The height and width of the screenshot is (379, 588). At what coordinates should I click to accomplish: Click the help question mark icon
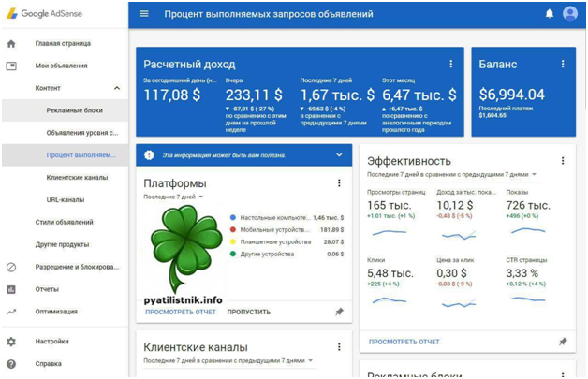pyautogui.click(x=11, y=364)
